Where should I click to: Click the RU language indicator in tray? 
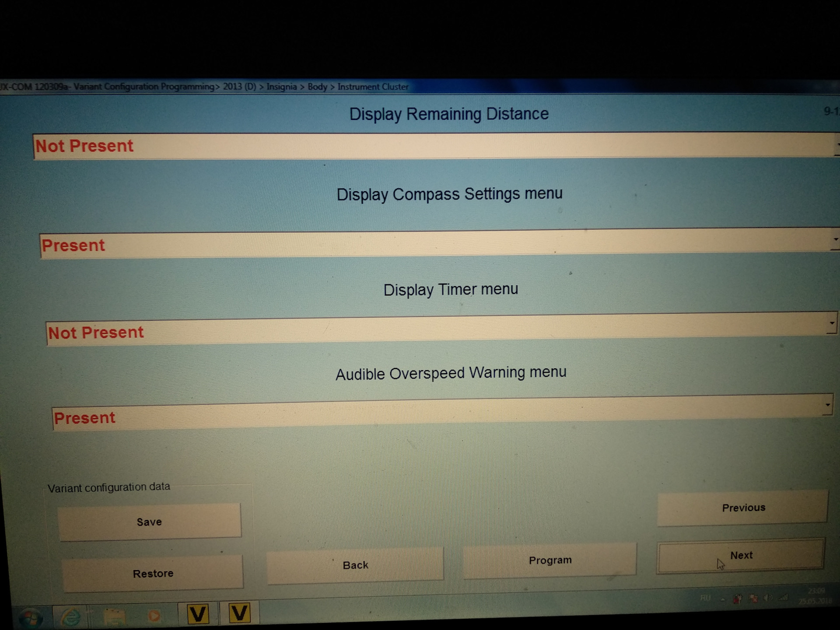click(x=705, y=598)
